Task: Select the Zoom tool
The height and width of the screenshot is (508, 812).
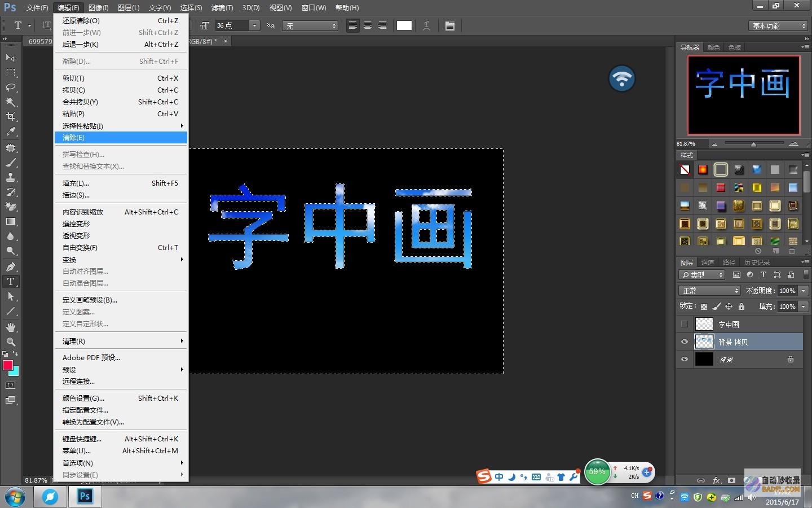Action: coord(11,342)
